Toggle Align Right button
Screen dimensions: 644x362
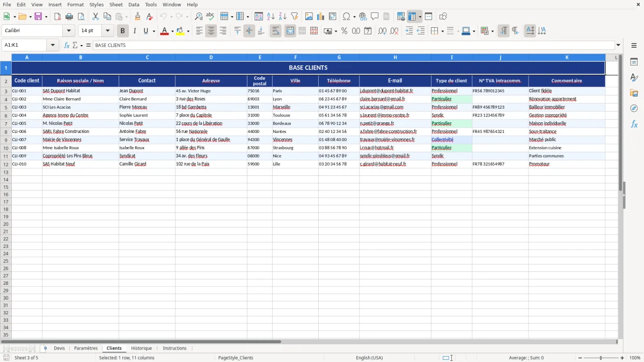click(x=223, y=31)
